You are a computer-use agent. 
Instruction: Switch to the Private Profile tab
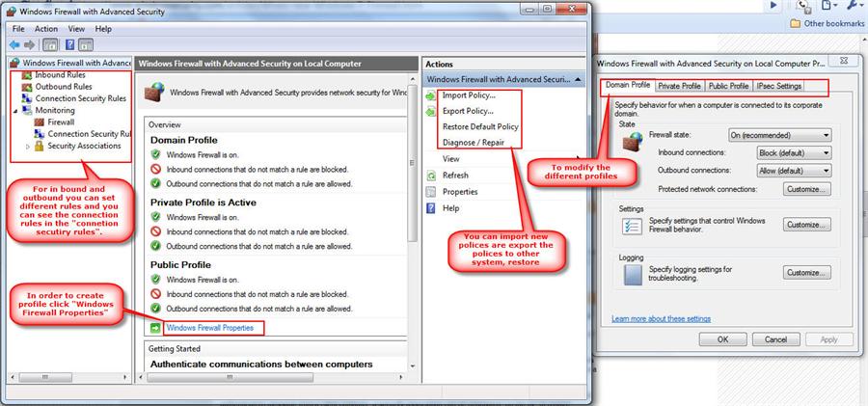[679, 87]
